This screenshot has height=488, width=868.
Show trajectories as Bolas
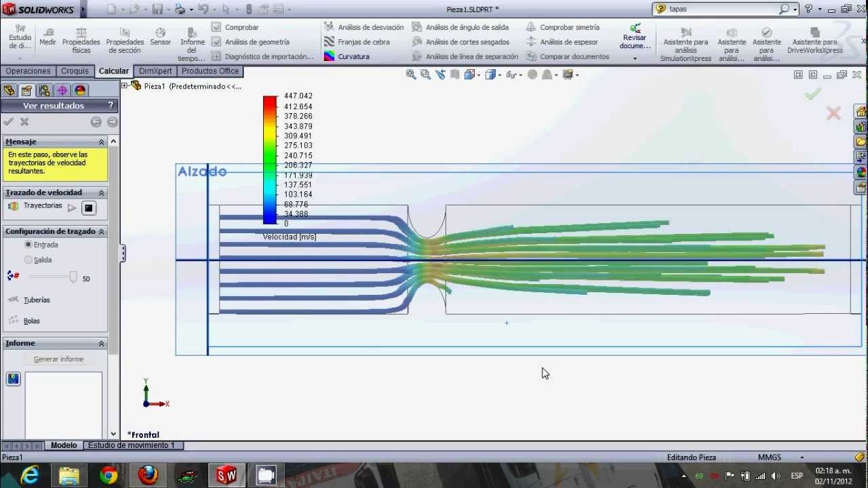click(24, 321)
